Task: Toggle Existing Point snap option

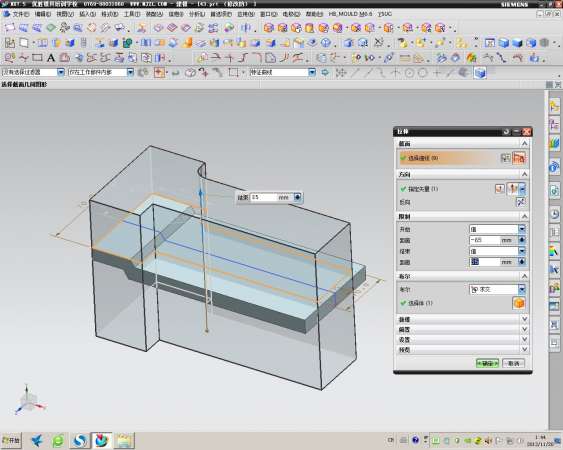Action: (x=437, y=73)
